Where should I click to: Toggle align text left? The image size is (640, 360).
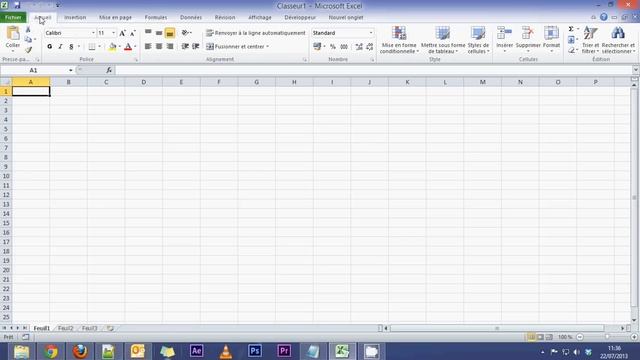[148, 47]
